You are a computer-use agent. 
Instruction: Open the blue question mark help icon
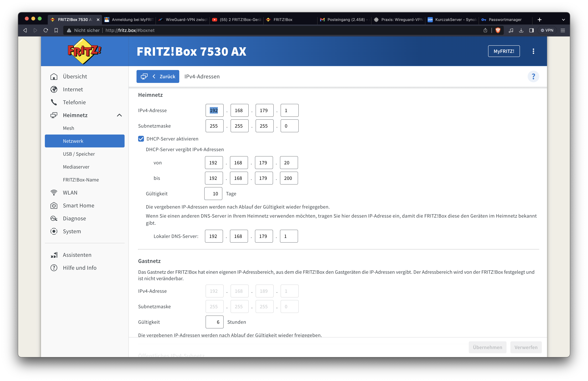533,77
